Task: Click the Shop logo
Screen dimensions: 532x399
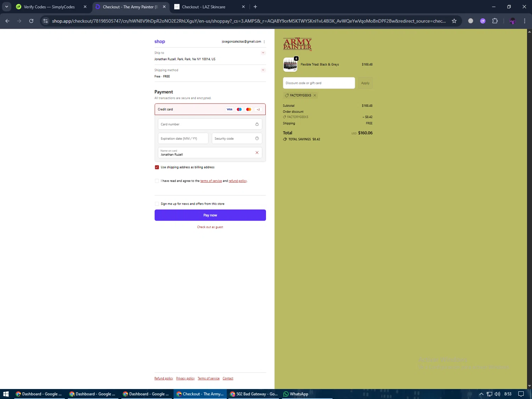Action: coord(160,41)
